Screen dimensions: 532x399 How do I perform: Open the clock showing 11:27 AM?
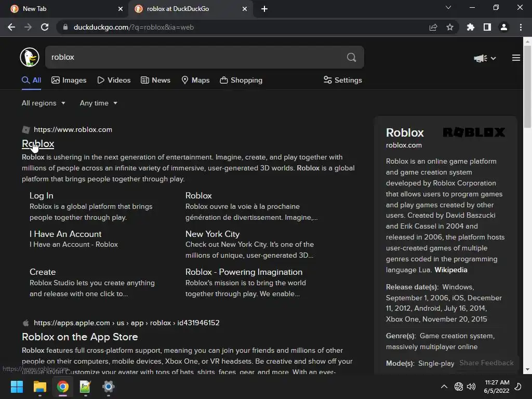point(497,387)
